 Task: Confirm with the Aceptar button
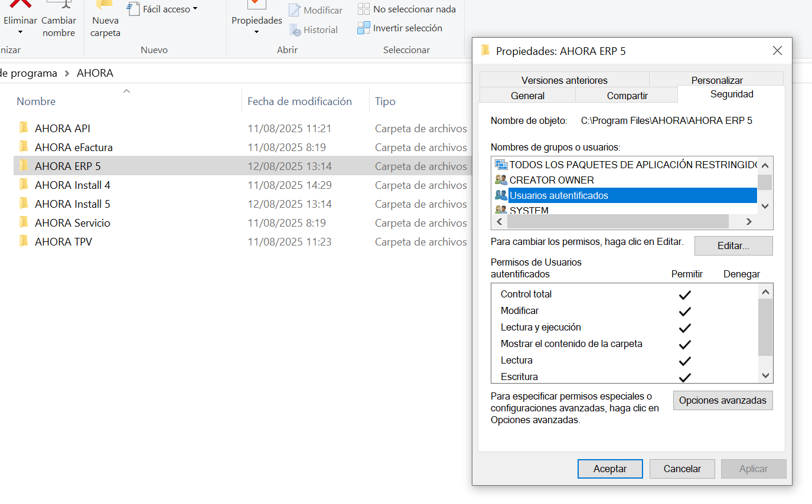point(610,469)
